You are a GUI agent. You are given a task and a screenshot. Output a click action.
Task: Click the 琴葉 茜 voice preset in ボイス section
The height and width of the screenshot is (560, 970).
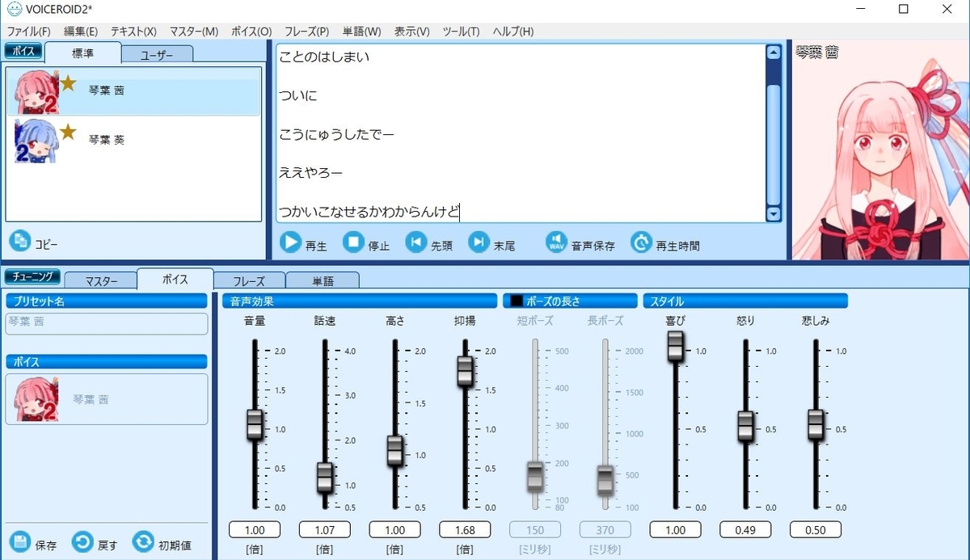tap(107, 399)
